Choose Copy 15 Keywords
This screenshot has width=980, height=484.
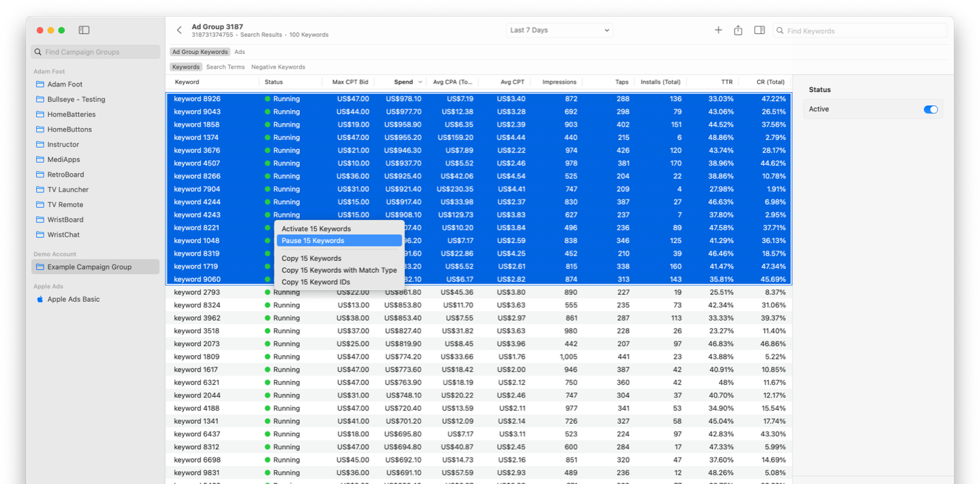pyautogui.click(x=311, y=259)
